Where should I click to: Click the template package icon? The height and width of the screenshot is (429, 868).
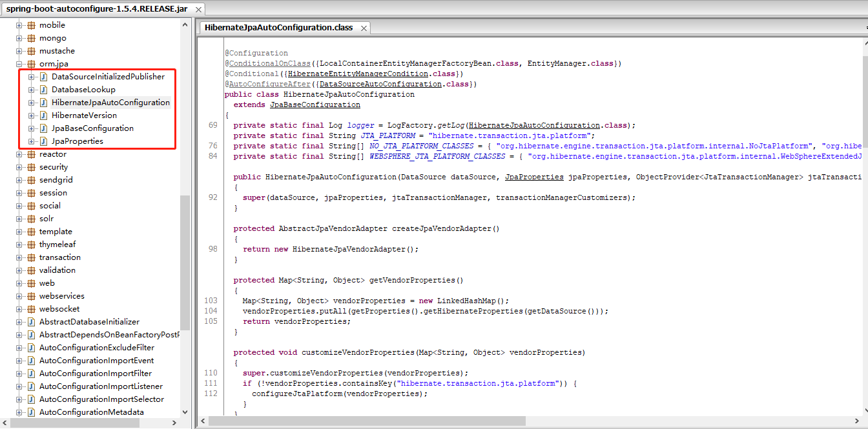31,232
